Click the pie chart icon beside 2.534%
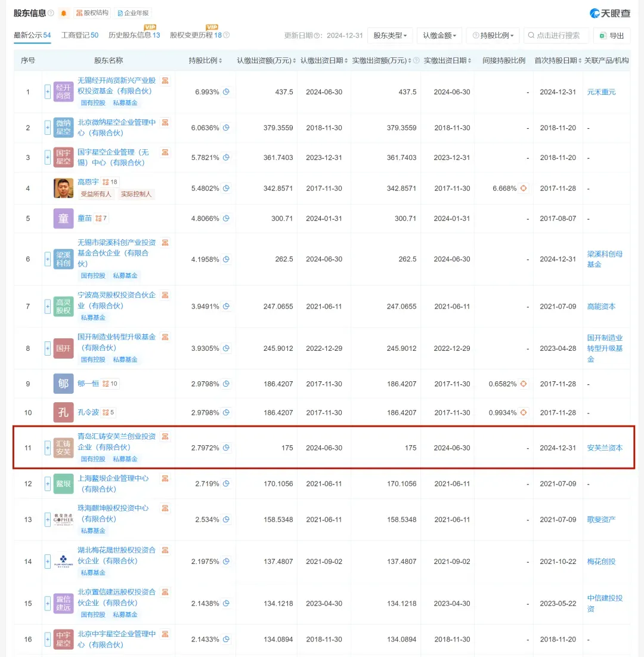Image resolution: width=644 pixels, height=657 pixels. coord(226,519)
